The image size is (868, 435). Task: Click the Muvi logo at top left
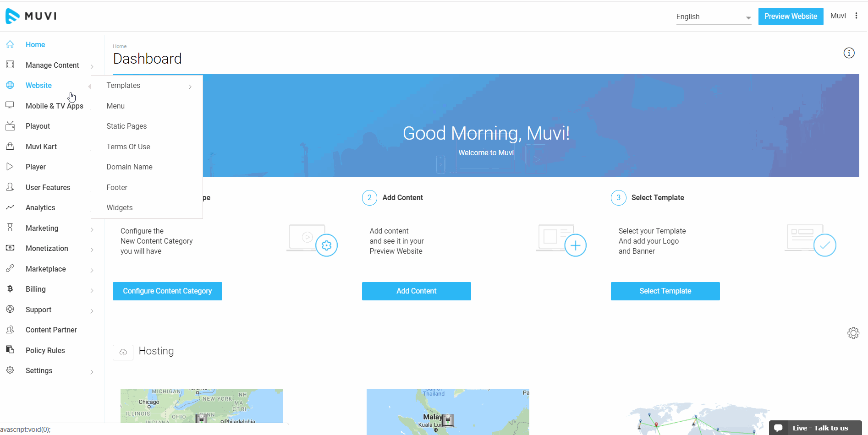[x=31, y=16]
